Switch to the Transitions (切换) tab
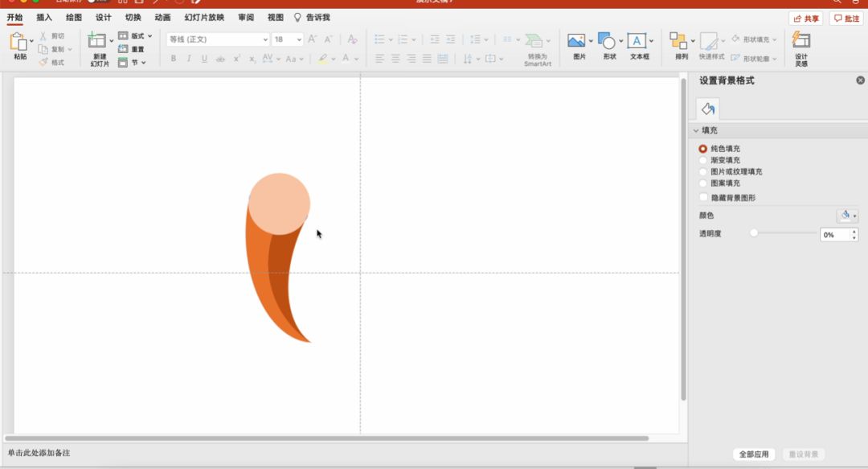This screenshot has width=868, height=469. 133,17
